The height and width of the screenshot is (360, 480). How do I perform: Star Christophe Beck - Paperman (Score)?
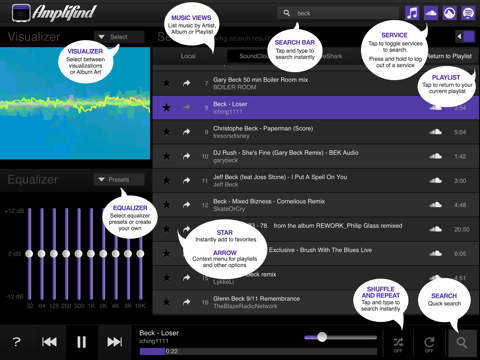166,132
